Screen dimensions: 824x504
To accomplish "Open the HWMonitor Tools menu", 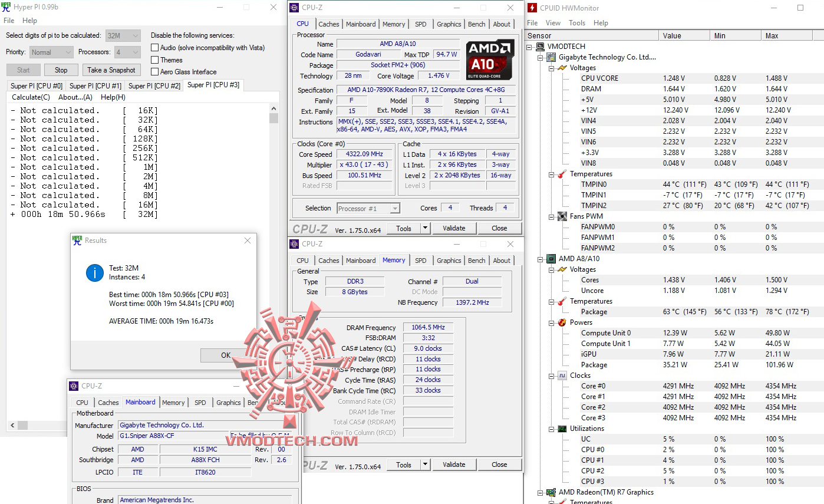I will 577,23.
